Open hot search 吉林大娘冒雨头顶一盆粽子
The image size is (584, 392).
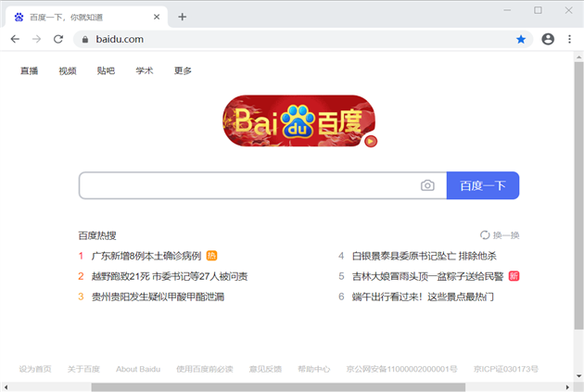[427, 276]
